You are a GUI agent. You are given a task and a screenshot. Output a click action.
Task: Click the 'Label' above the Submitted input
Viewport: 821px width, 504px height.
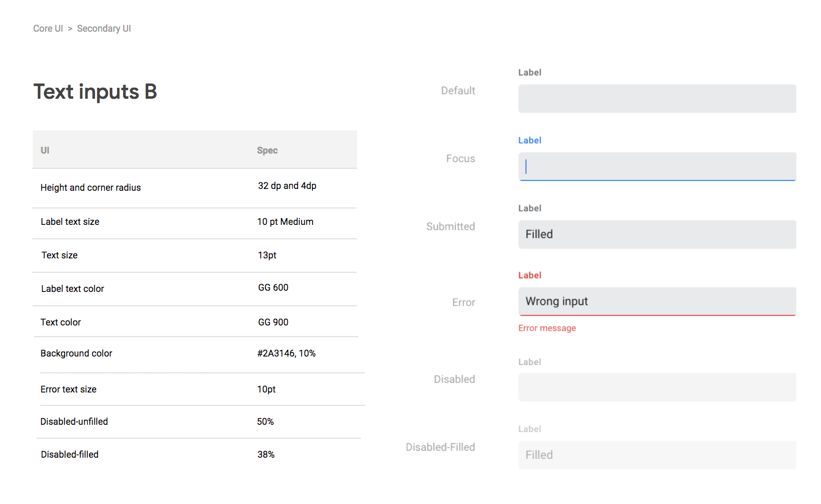click(530, 208)
